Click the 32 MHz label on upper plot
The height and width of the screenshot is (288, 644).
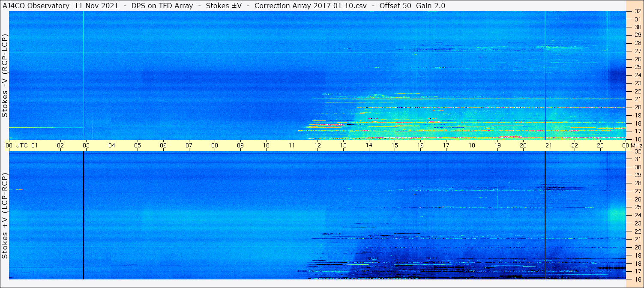(637, 12)
